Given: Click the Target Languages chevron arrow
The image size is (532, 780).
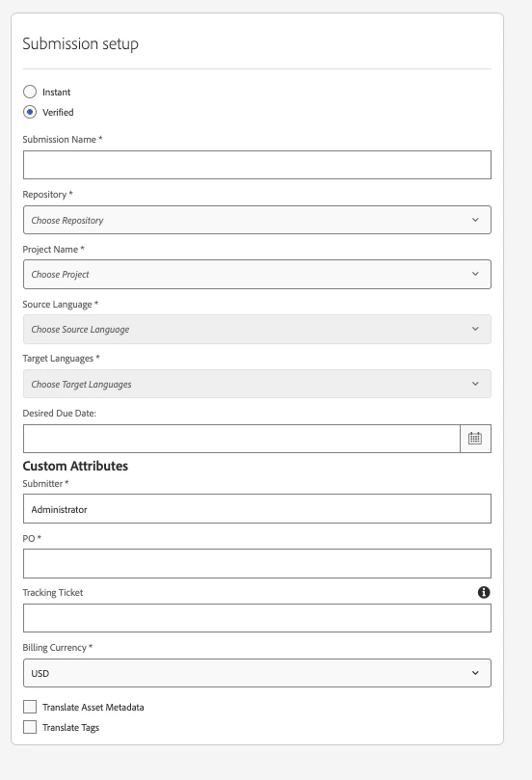Looking at the screenshot, I should click(475, 384).
